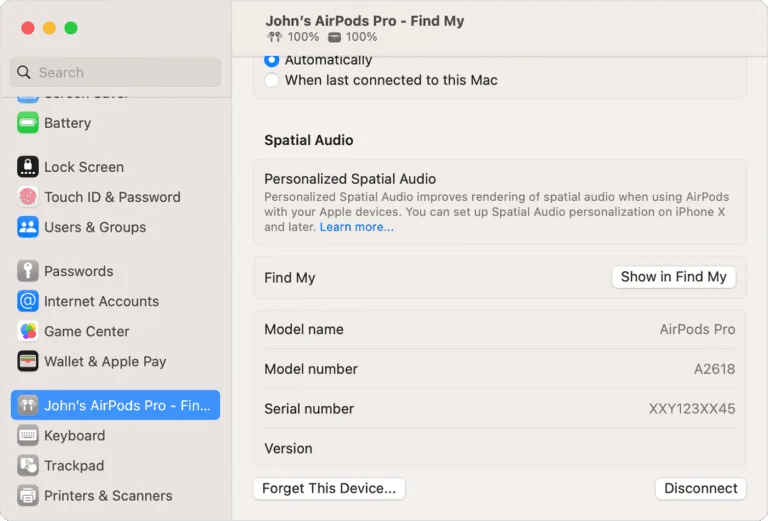Screen dimensions: 768x521
Task: Open the Learn more link
Action: 356,227
